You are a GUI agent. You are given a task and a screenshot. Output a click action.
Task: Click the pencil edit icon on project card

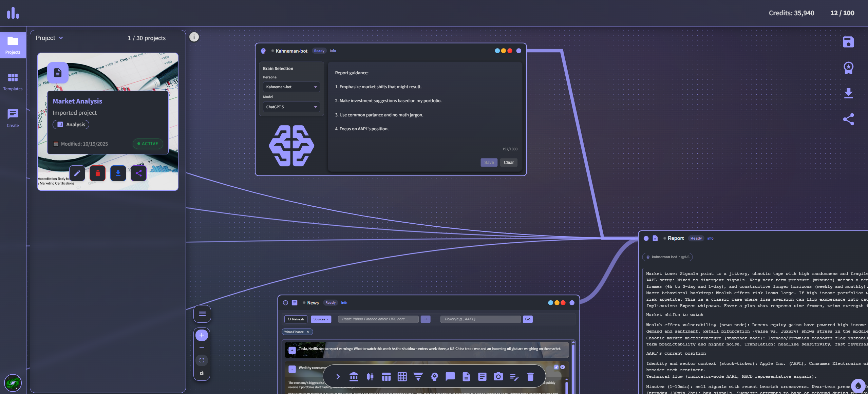click(x=77, y=173)
